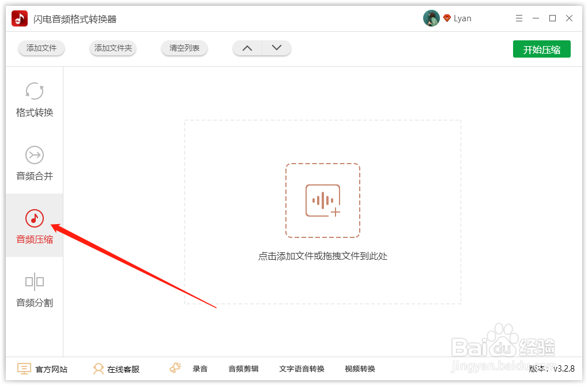Open the 视频转换 video conversion tool

point(360,369)
